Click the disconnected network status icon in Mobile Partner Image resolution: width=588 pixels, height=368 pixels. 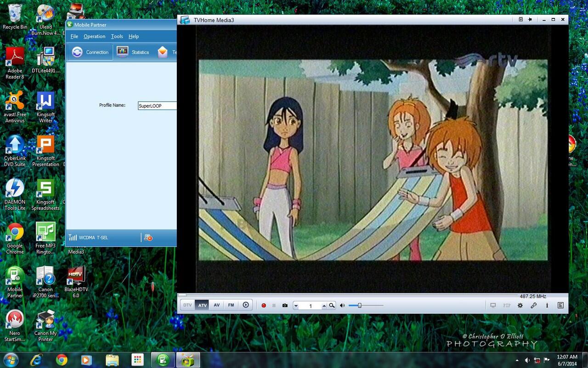tap(148, 237)
